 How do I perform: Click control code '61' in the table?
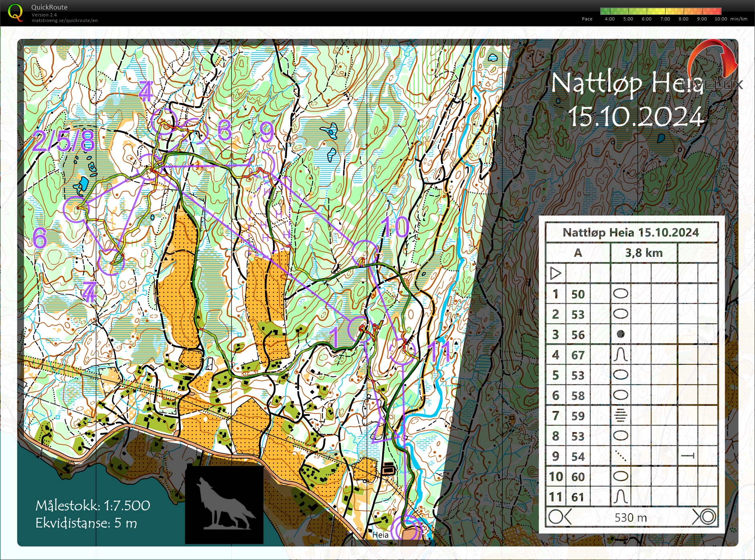coord(578,497)
